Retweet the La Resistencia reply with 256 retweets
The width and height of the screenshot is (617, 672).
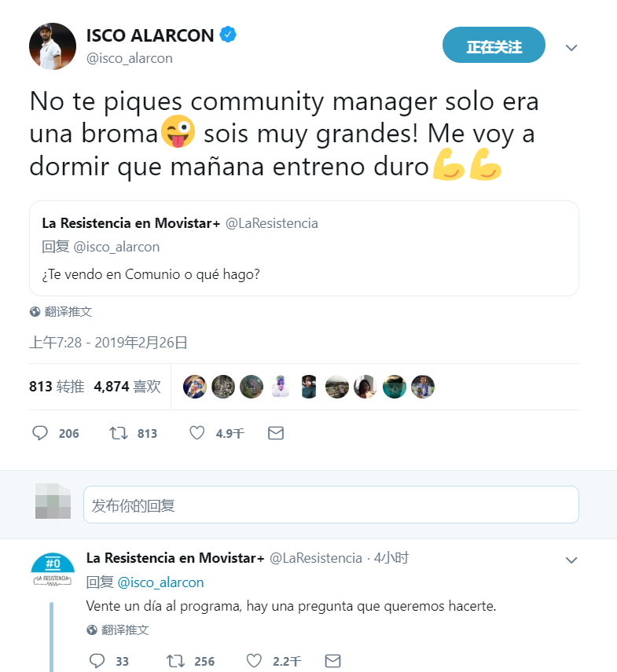pyautogui.click(x=175, y=661)
